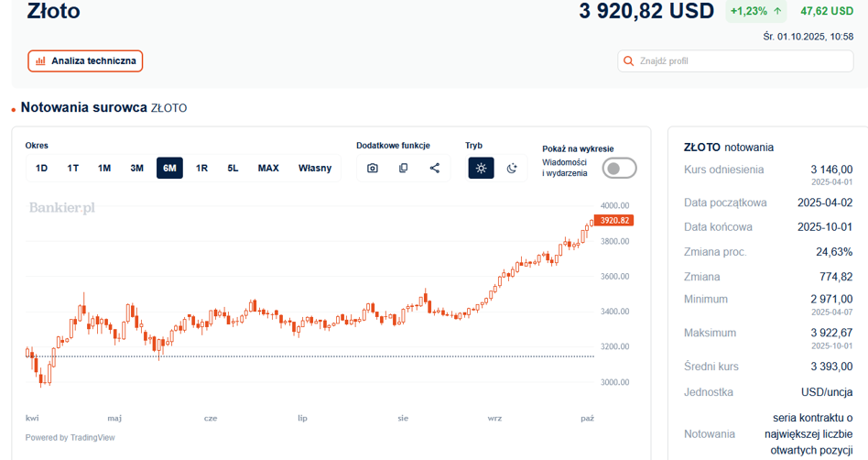Click the camera screenshot icon

point(373,168)
